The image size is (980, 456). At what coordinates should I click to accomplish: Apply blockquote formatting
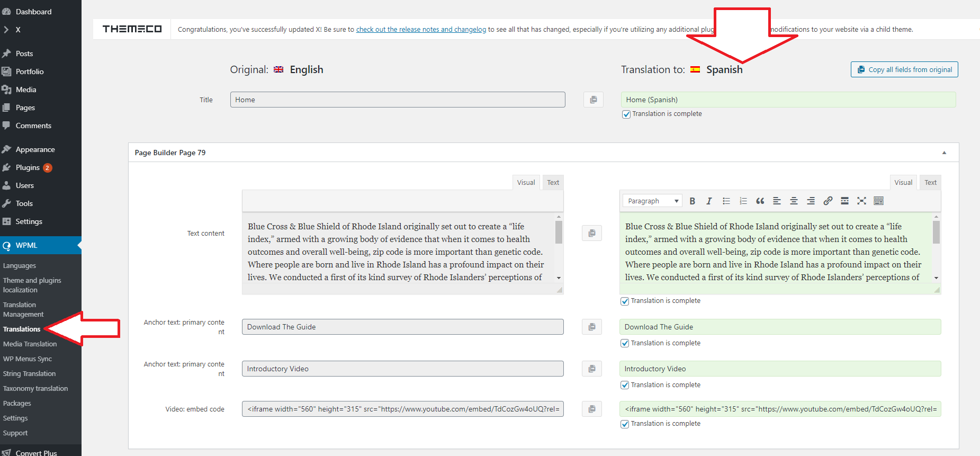tap(760, 201)
